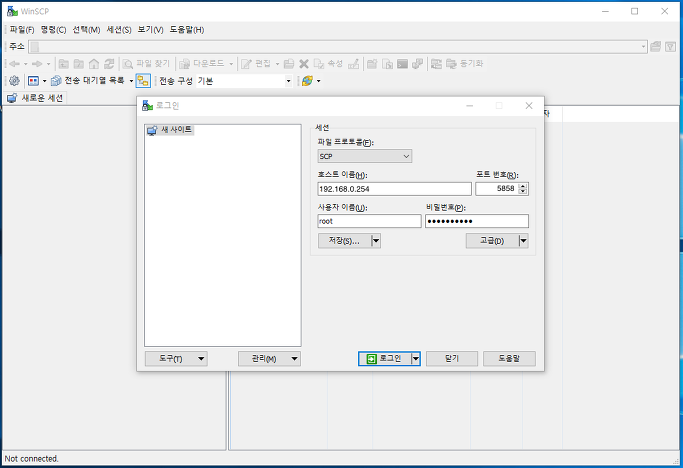The image size is (683, 468).
Task: Increase the port number with up spinner
Action: pos(523,186)
